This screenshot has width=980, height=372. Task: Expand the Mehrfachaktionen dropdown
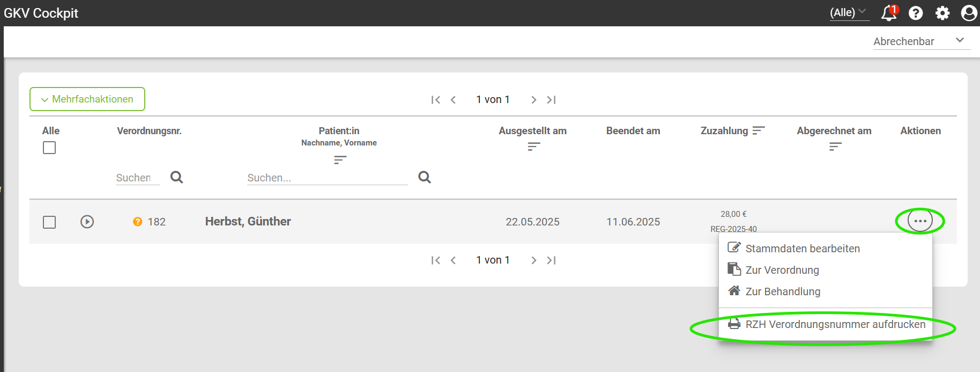pyautogui.click(x=87, y=99)
